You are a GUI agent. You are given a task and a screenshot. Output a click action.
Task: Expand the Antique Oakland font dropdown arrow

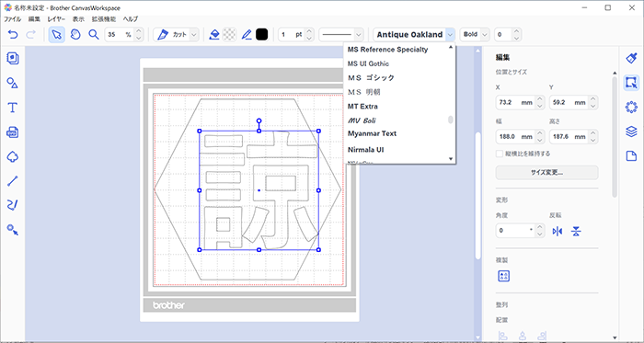coord(451,35)
